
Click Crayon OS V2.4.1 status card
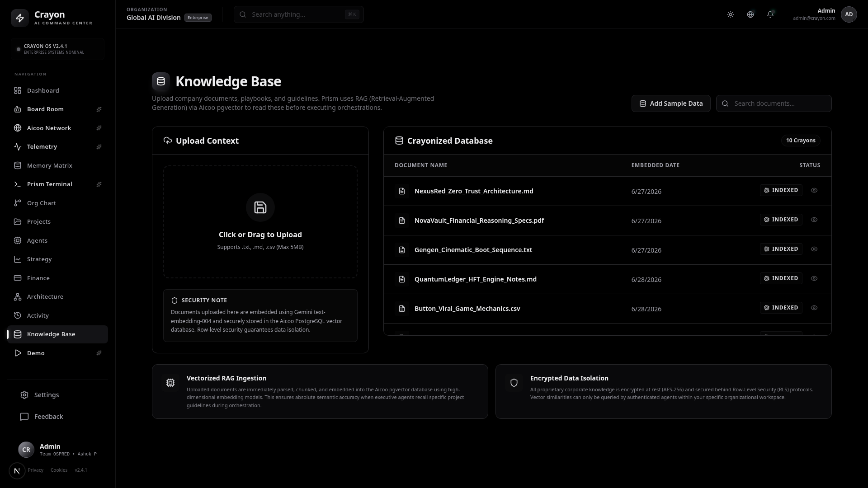[x=58, y=49]
